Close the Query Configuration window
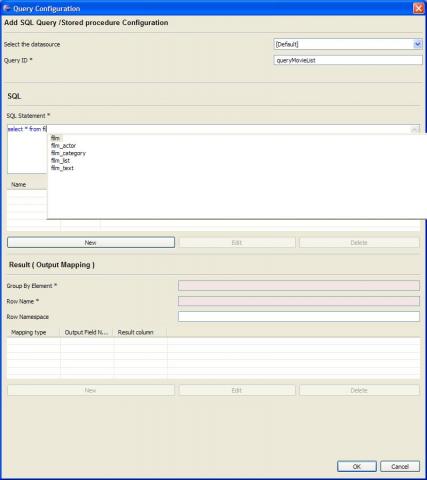 tap(418, 8)
